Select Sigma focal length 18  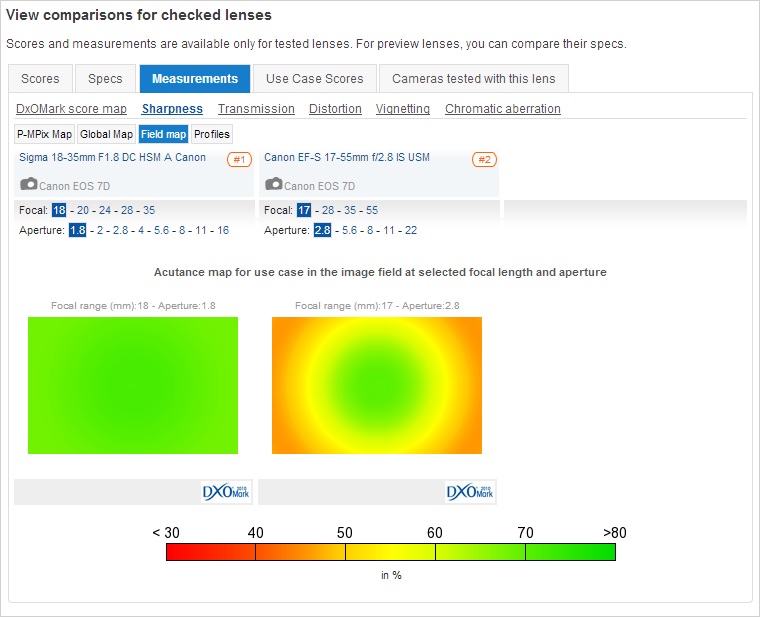59,210
